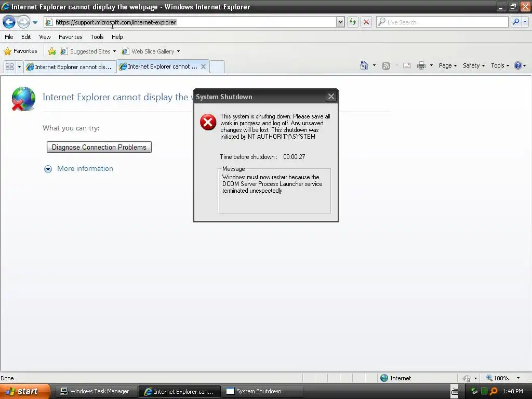
Task: Add to Favorites bar star icon
Action: pyautogui.click(x=52, y=51)
